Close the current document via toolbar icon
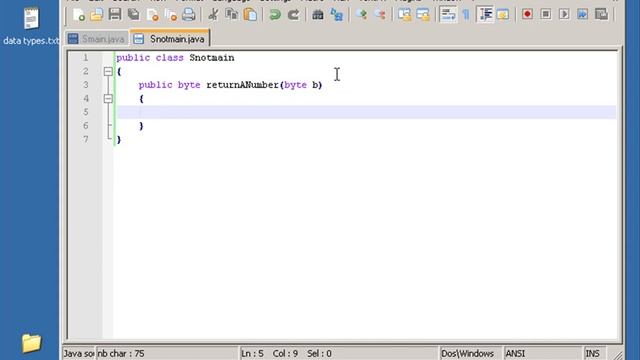Viewport: 640px width, 360px height. coord(153,15)
